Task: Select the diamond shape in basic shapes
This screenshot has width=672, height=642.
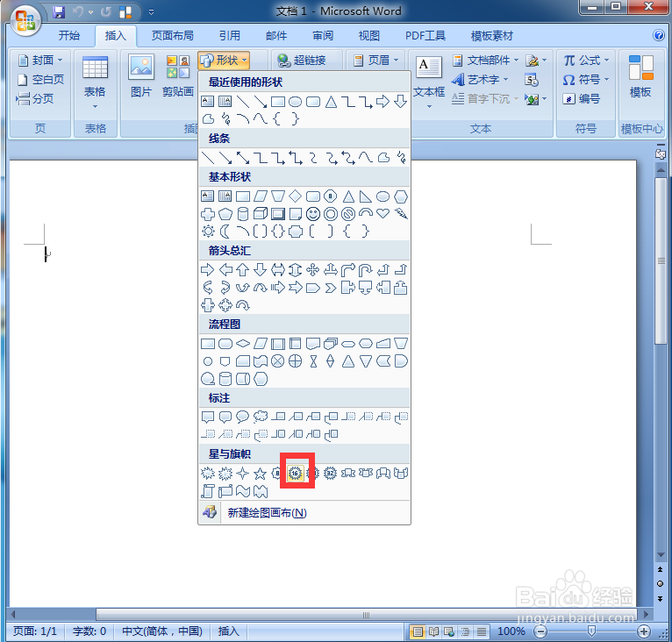Action: tap(296, 196)
